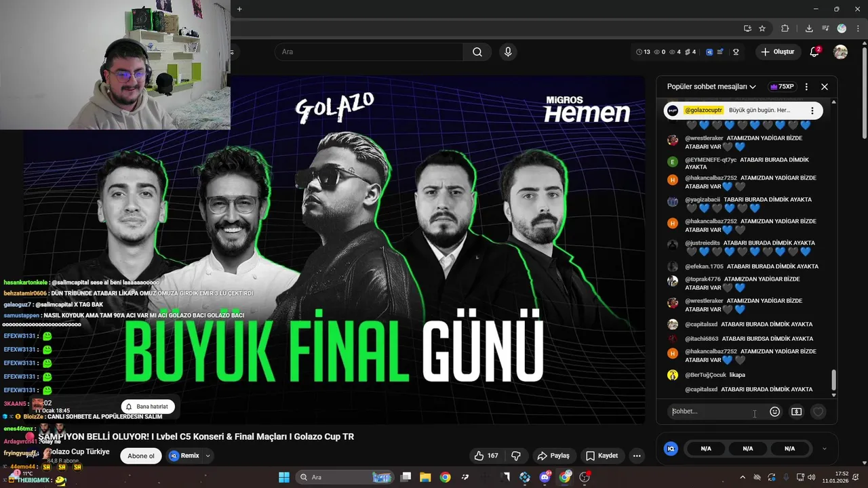Click username @EYMENEFE-qt7yc in chat
868x488 pixels.
tap(711, 160)
